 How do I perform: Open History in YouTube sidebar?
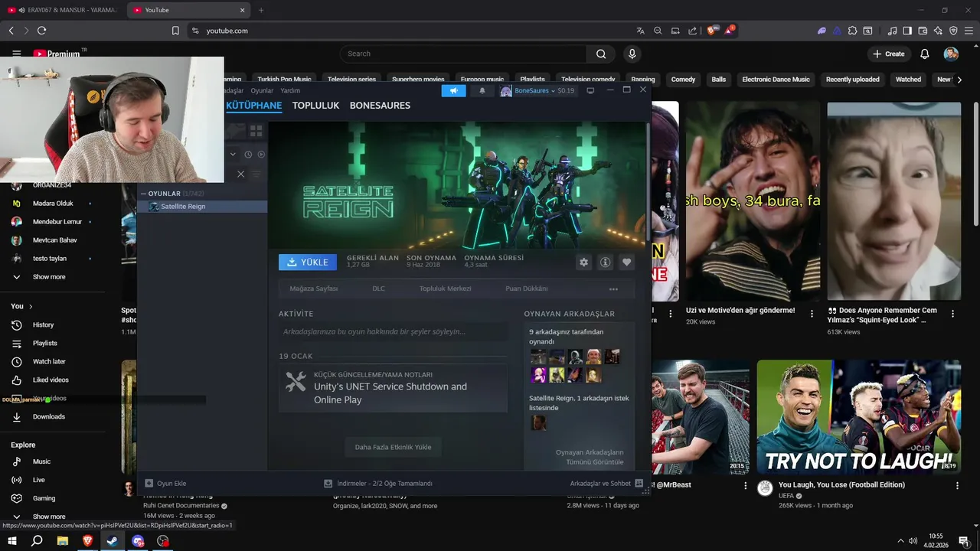[x=43, y=325]
